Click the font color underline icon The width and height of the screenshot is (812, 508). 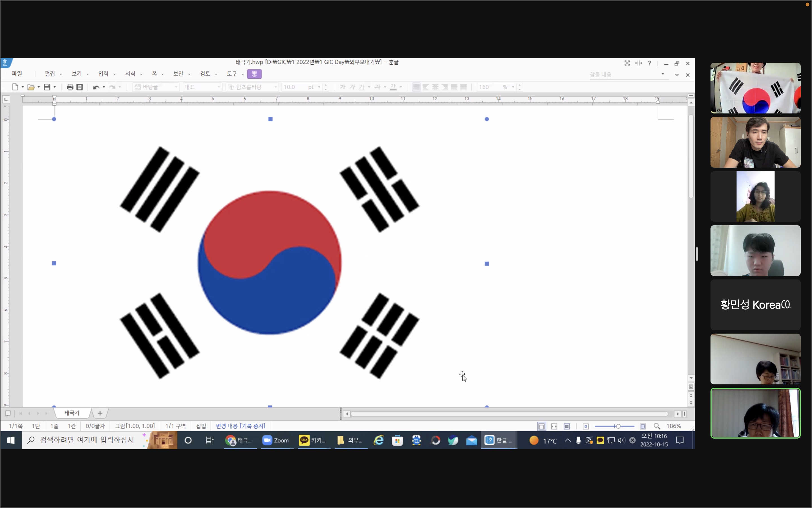point(393,87)
